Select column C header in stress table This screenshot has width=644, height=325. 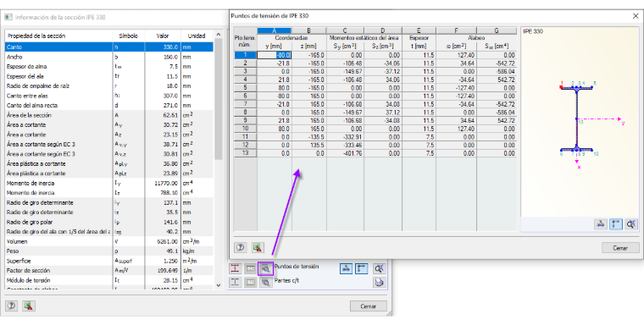point(345,30)
